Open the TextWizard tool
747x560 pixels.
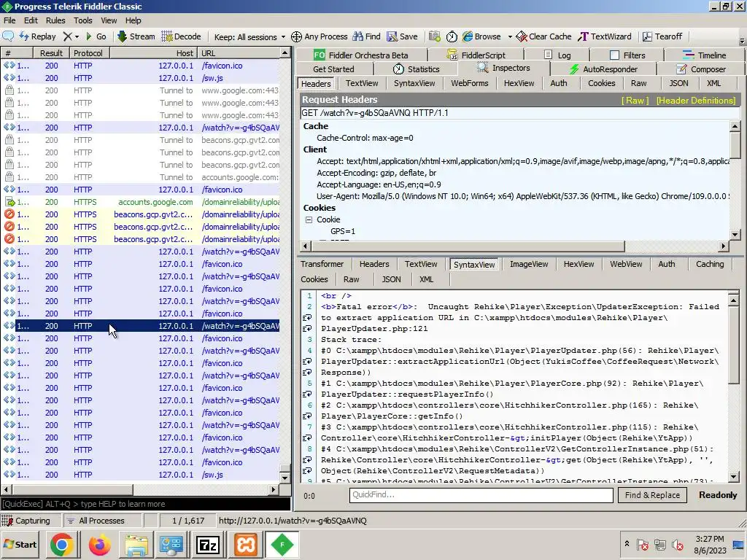click(x=605, y=36)
